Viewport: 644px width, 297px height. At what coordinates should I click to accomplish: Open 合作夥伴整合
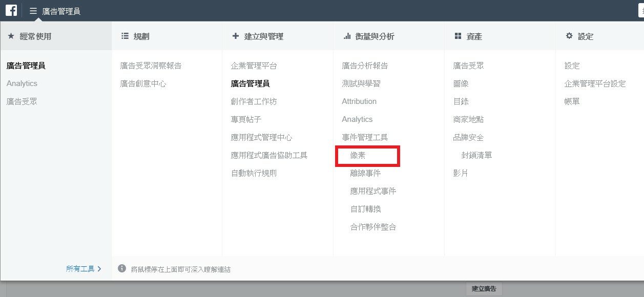tap(373, 227)
